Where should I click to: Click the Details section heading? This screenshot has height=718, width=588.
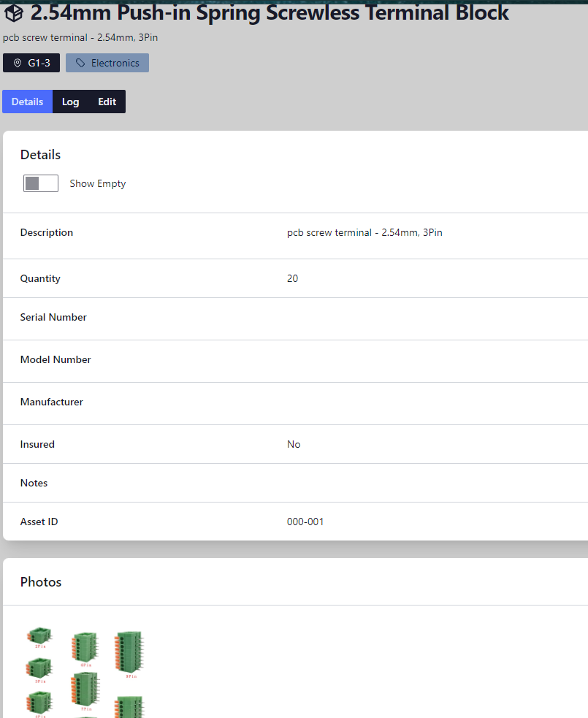[x=40, y=155]
